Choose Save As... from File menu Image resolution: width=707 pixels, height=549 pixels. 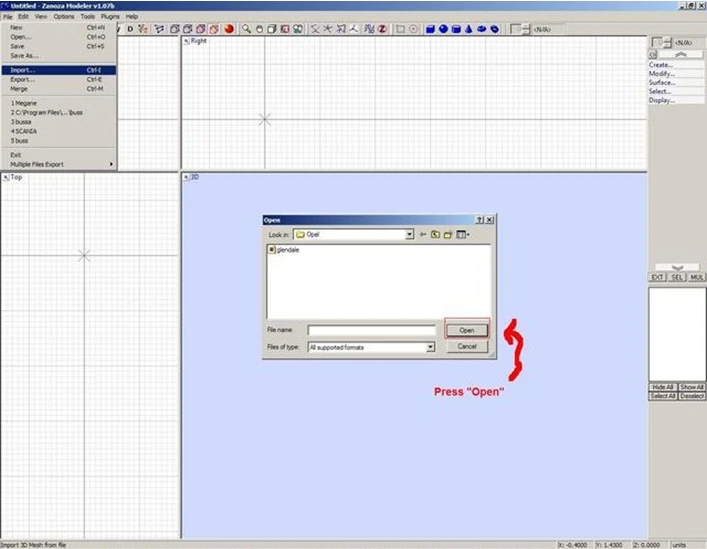[x=59, y=56]
